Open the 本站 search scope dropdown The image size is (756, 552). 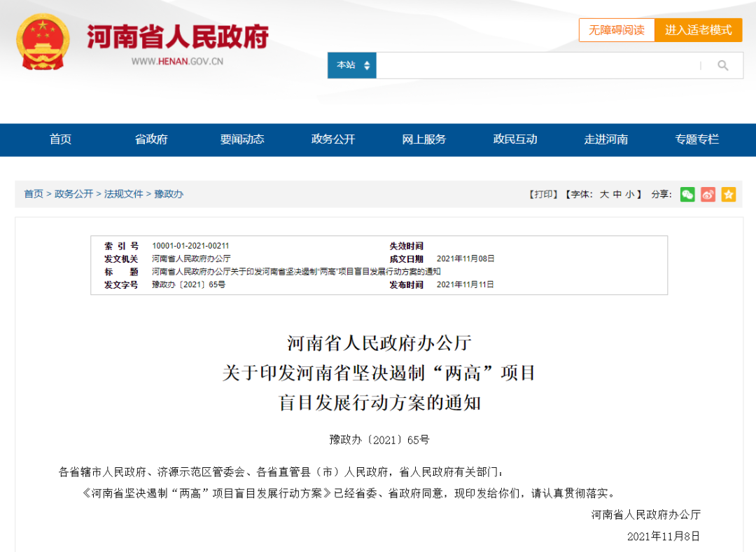click(351, 64)
